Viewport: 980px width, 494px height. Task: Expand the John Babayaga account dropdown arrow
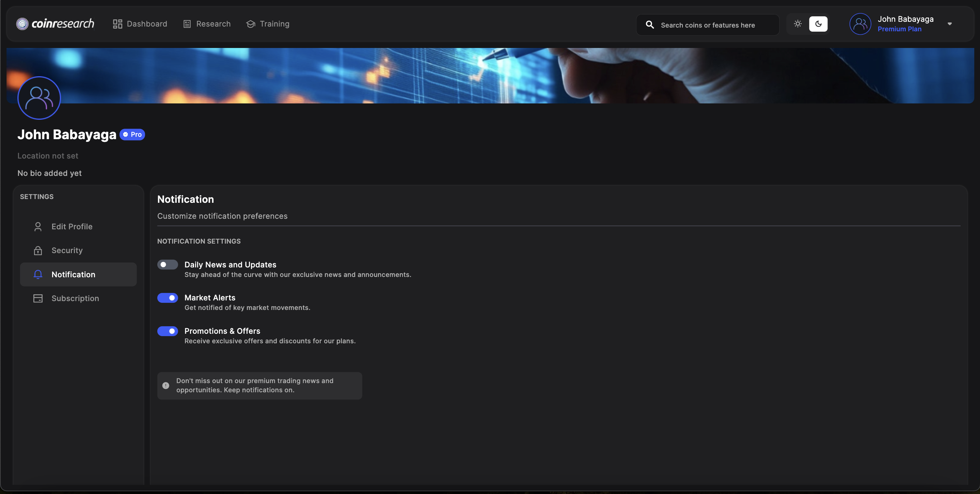(x=950, y=23)
